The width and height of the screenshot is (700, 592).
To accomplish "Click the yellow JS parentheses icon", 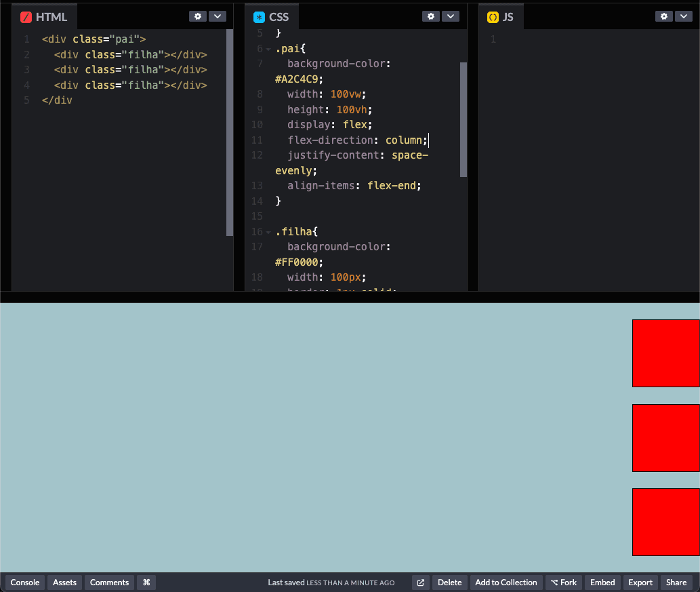I will (493, 17).
